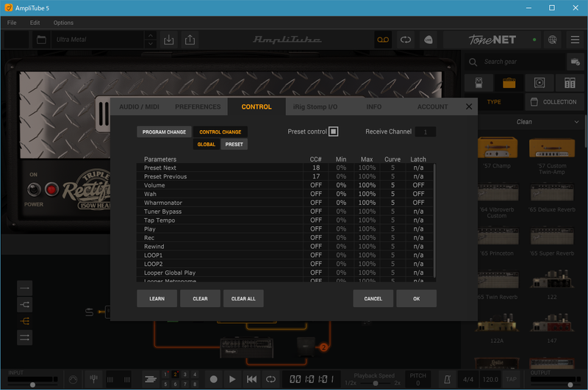The width and height of the screenshot is (588, 390).
Task: Click the COLLECTION button
Action: point(555,102)
